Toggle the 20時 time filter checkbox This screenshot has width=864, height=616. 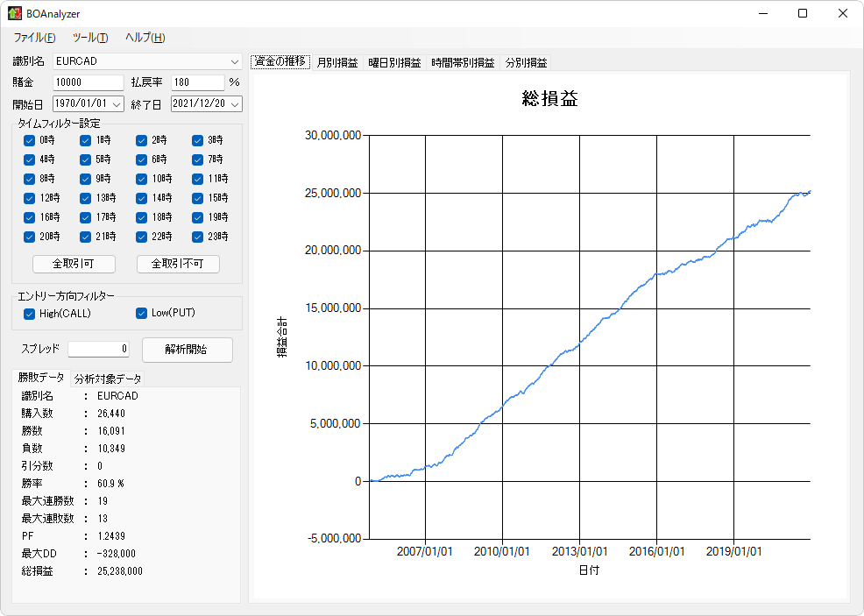[x=29, y=237]
